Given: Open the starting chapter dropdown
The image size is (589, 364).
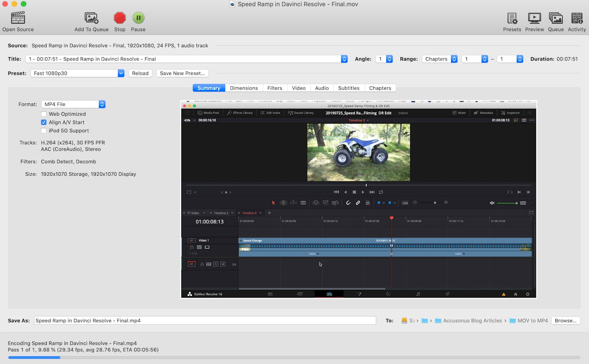Looking at the screenshot, I should coord(475,59).
